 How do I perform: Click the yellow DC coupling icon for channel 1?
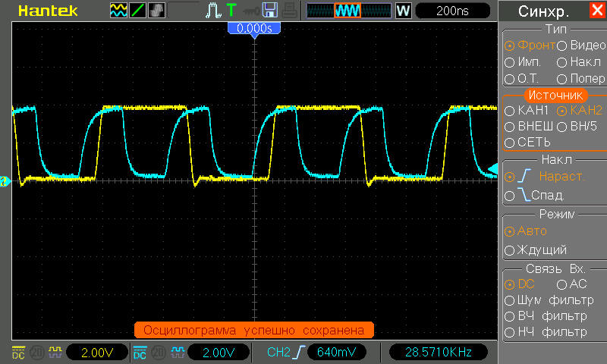point(19,353)
